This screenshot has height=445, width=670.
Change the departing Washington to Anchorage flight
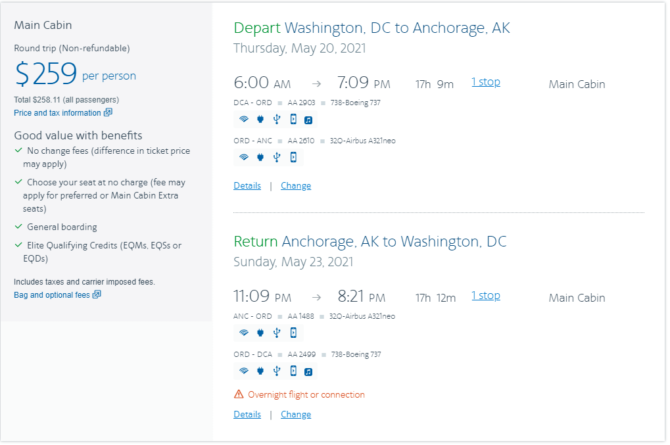[296, 186]
